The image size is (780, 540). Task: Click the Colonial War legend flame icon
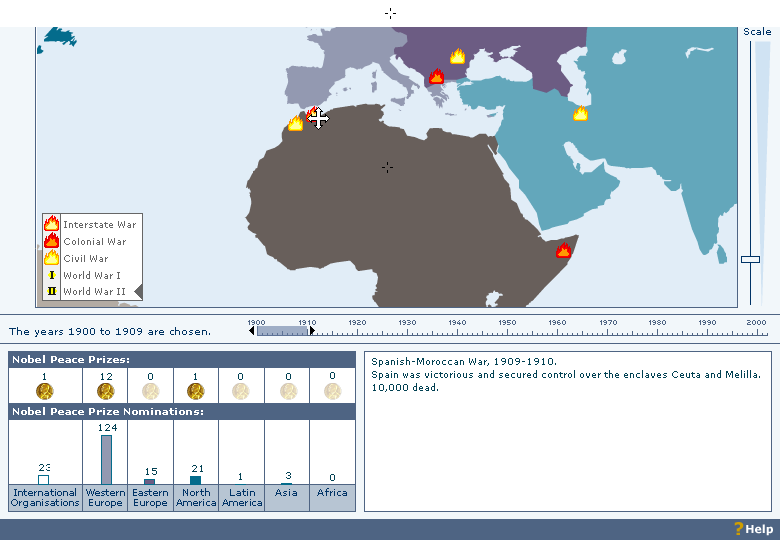point(51,241)
